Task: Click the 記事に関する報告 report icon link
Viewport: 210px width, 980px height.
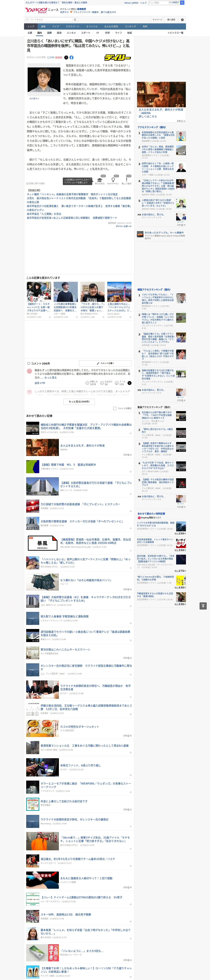Action: pyautogui.click(x=35, y=183)
